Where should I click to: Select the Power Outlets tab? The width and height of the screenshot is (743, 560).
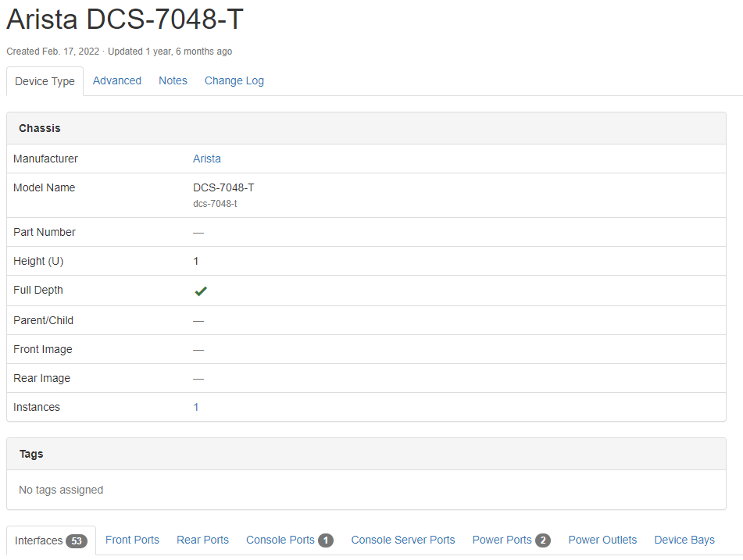[x=602, y=540]
